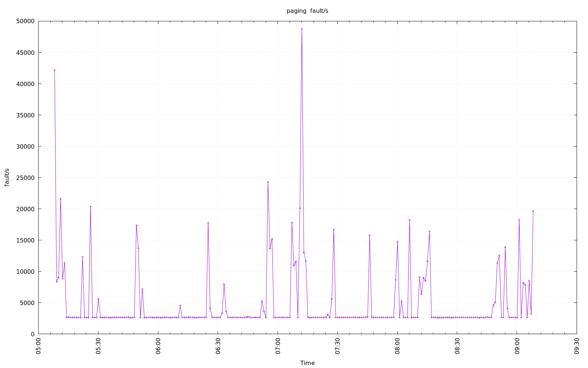Select the 09:30 time axis tick label
This screenshot has height=368, width=588.
point(577,346)
